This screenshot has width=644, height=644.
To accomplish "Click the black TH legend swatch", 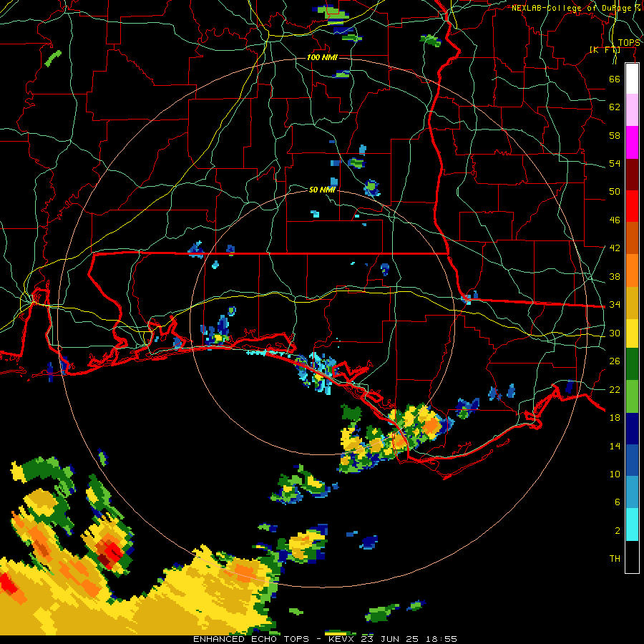I will point(632,557).
